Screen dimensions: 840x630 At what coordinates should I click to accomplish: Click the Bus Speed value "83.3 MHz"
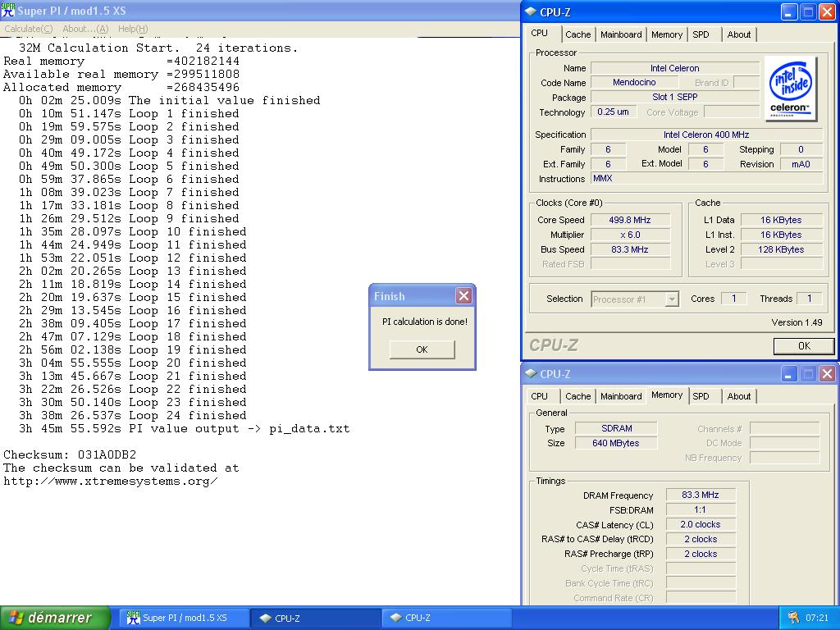click(x=630, y=249)
